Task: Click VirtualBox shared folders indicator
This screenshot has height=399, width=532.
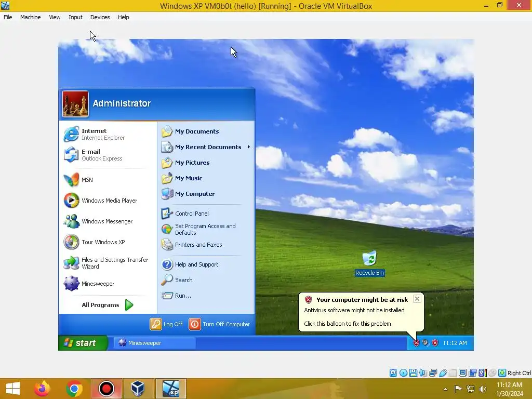Action: [x=453, y=373]
